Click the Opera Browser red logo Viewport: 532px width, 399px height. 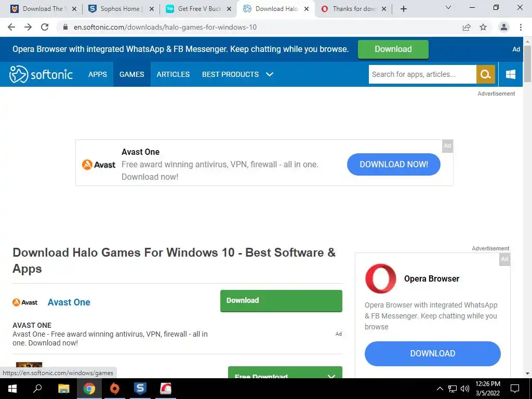click(380, 278)
